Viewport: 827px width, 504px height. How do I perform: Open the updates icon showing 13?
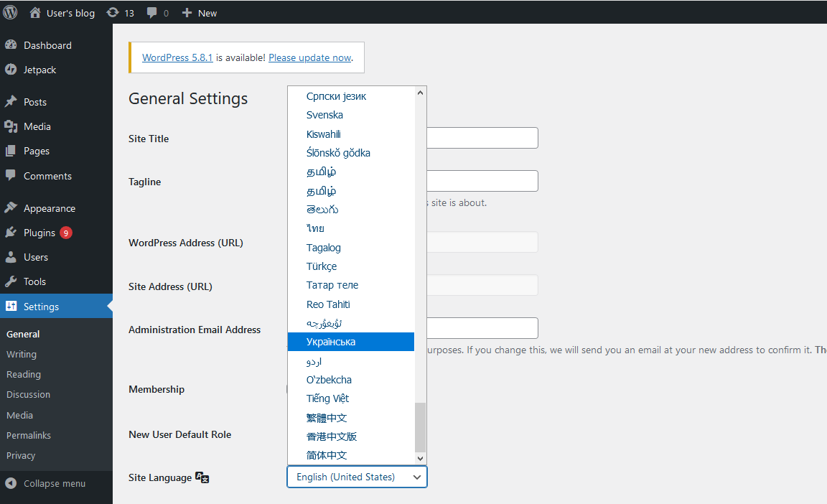[x=113, y=13]
